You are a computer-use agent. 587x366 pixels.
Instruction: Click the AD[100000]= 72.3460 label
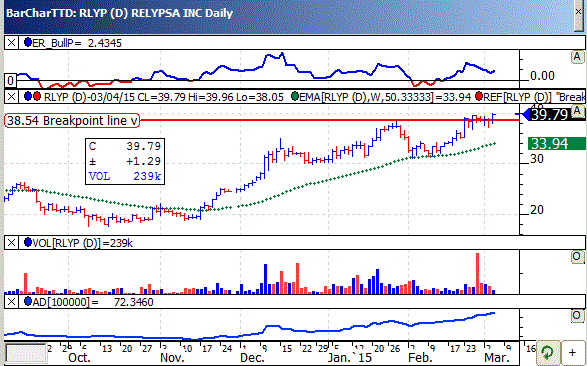point(93,302)
